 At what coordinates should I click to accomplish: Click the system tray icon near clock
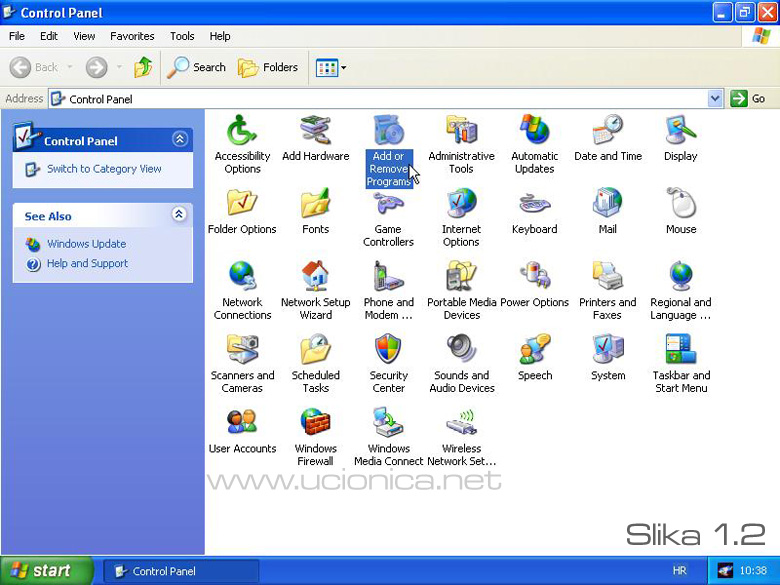coord(725,570)
